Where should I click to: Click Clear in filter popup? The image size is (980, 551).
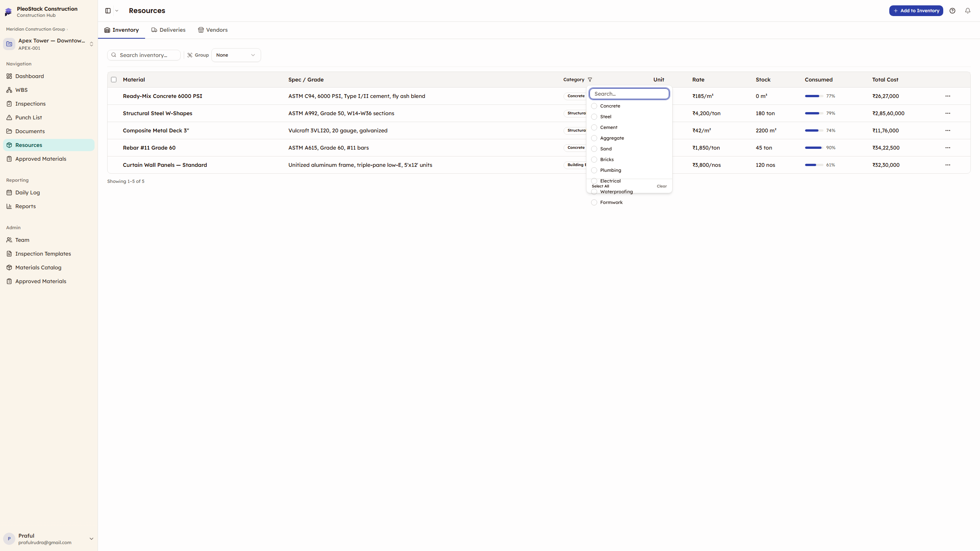[x=662, y=186]
